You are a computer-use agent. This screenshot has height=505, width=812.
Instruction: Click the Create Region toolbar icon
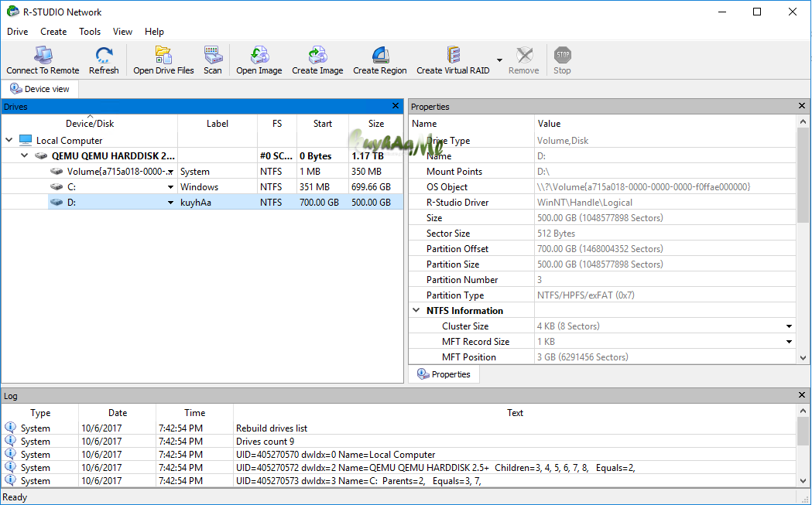click(380, 54)
